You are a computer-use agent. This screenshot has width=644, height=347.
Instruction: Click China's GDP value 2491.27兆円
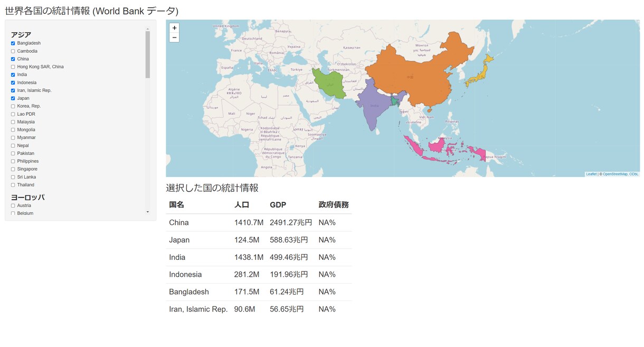tap(291, 223)
